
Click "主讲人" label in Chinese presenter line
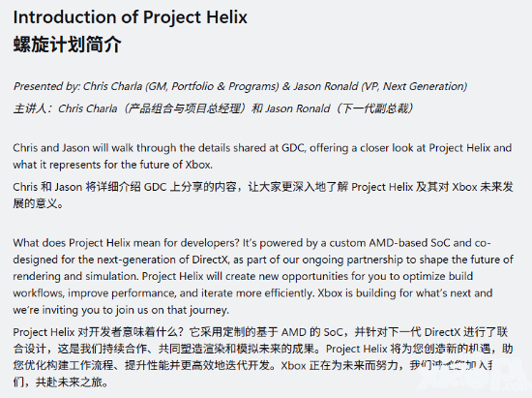[x=29, y=108]
